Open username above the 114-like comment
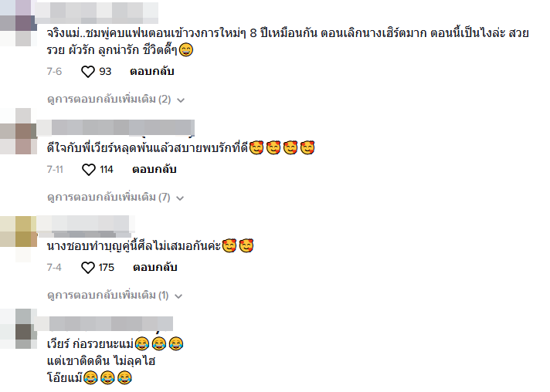Image resolution: width=550 pixels, height=392 pixels. pos(115,127)
